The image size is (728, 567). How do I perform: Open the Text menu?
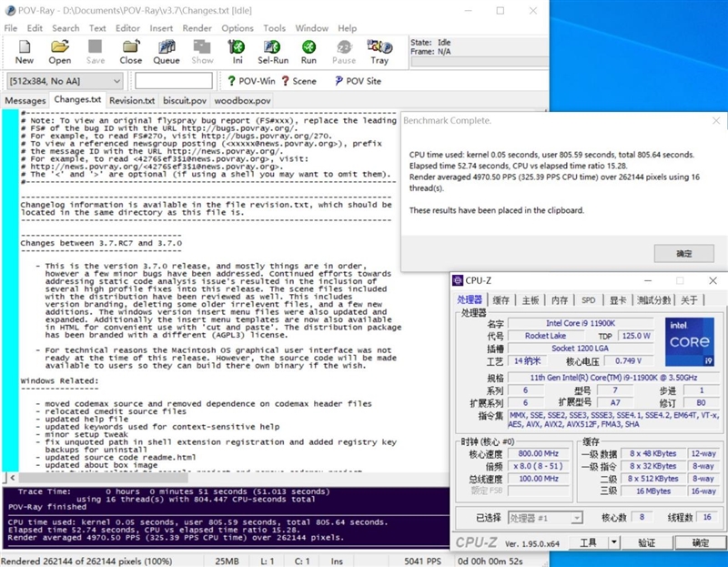click(x=97, y=28)
